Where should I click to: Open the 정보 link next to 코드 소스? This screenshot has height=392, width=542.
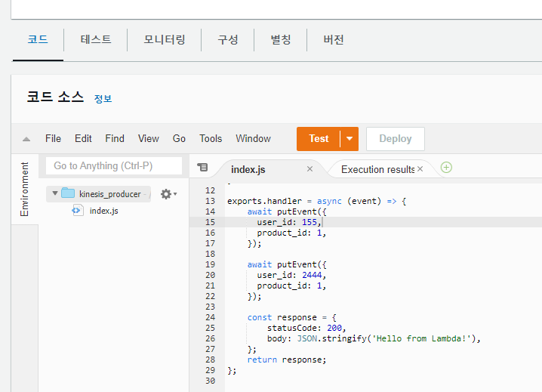pyautogui.click(x=103, y=99)
